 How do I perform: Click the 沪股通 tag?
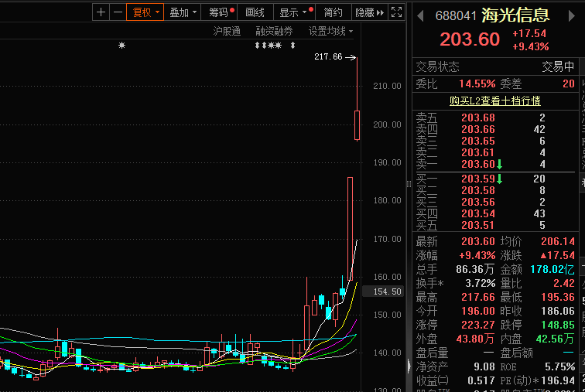point(227,31)
